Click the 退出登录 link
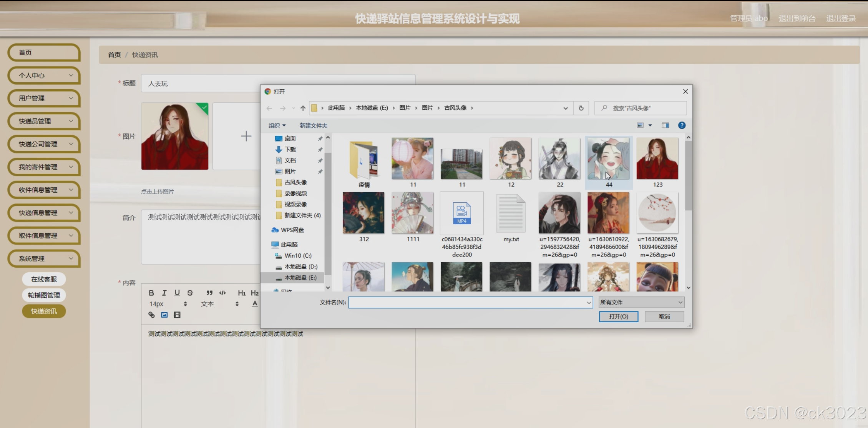 (841, 18)
